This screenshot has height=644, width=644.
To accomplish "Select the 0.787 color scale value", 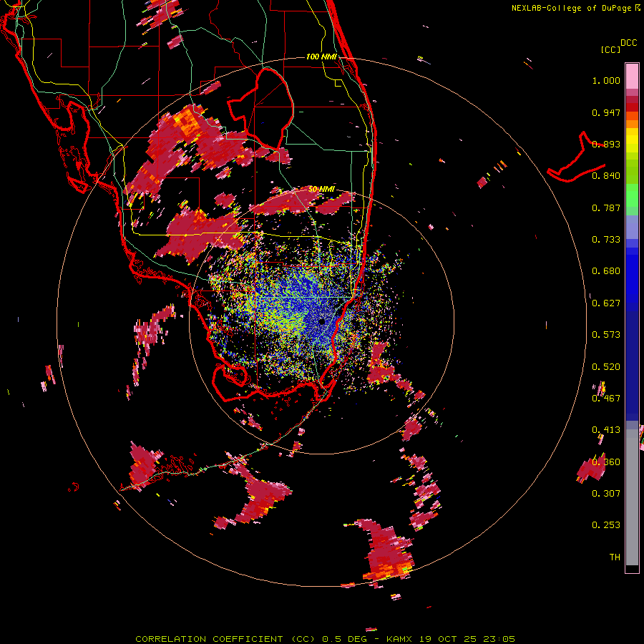I will point(606,208).
